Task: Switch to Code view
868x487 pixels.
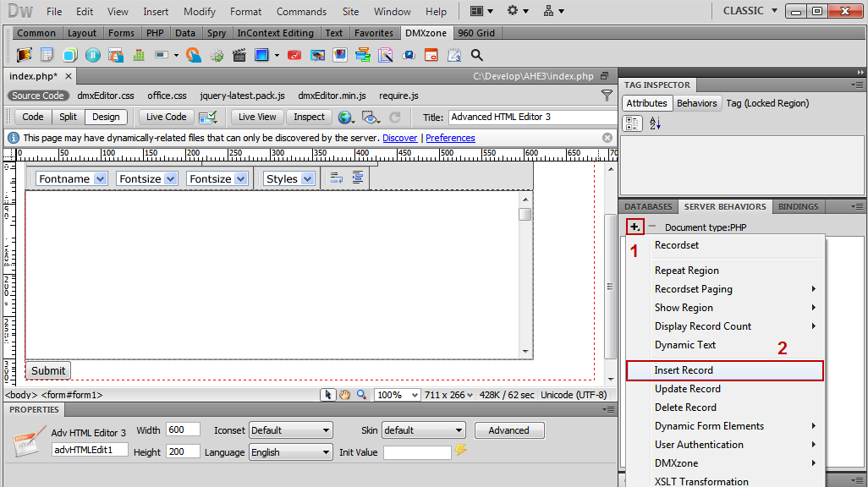Action: [x=33, y=117]
